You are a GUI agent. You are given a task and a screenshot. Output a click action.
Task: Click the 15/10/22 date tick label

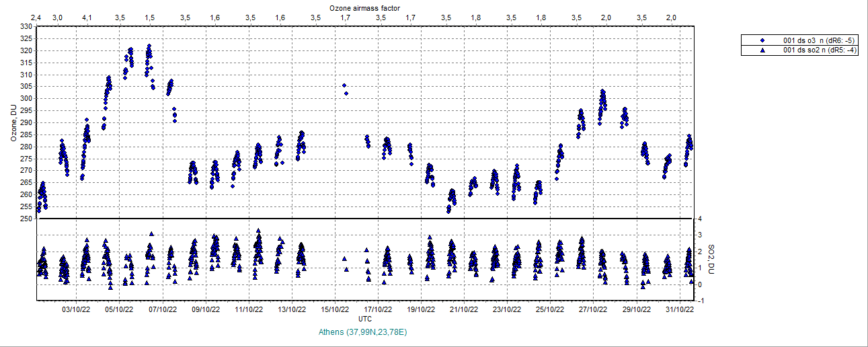pos(335,310)
